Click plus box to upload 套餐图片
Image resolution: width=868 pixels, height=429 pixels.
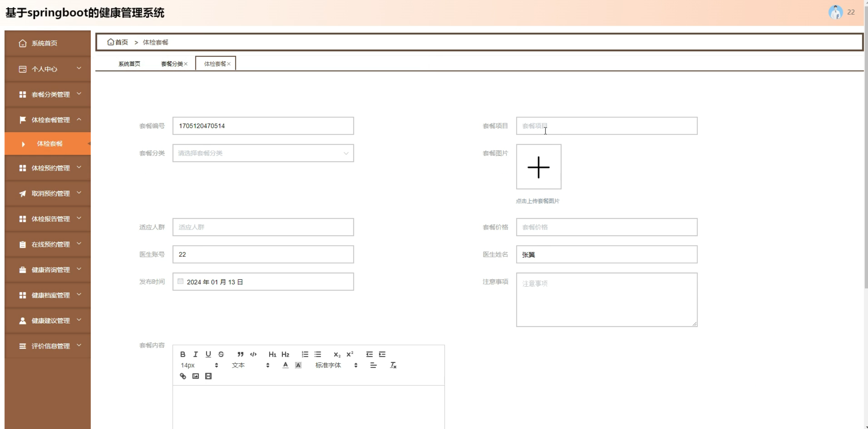pyautogui.click(x=538, y=167)
